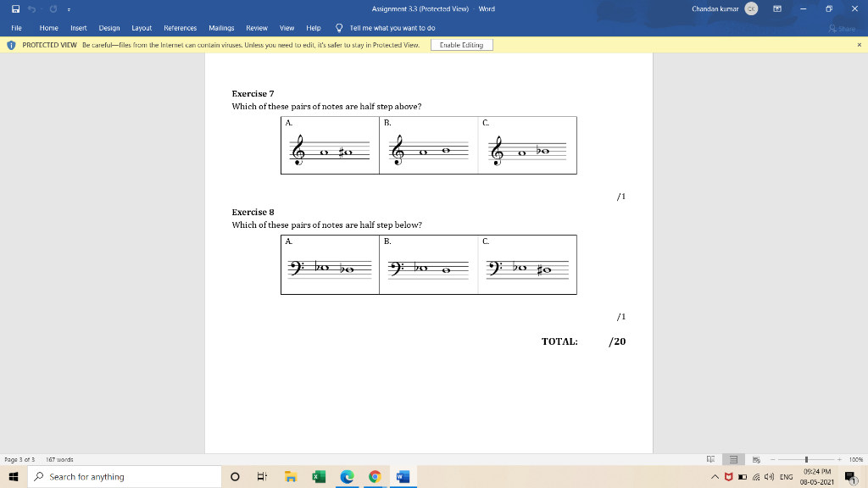Click the Redo icon in quick access
Viewport: 868px width, 488px height.
click(53, 8)
